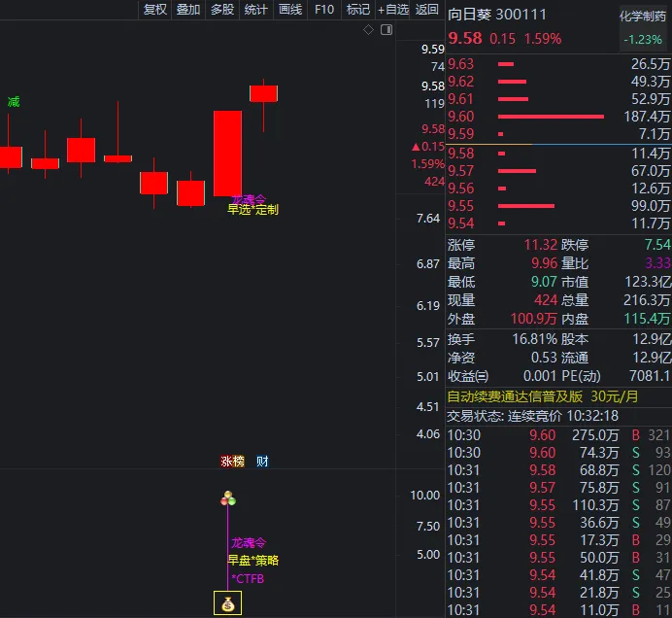Select the 画线 drawing tool
Screen dimensions: 672x618
point(290,10)
